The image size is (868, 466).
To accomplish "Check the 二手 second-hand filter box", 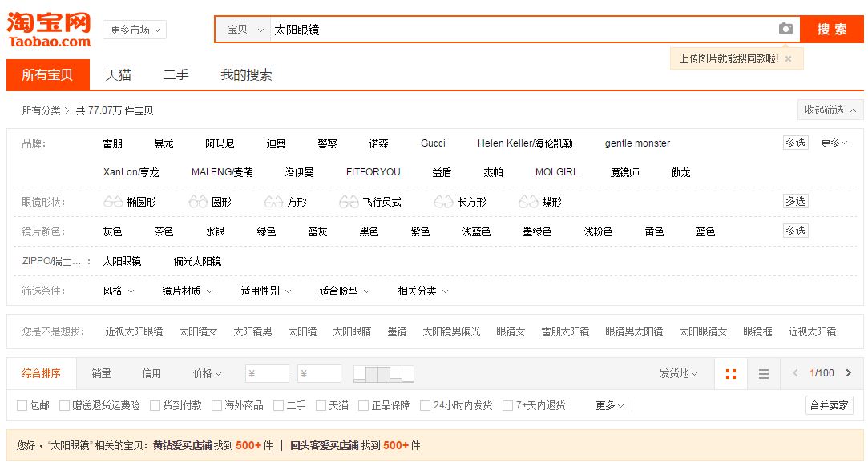I will pos(278,406).
